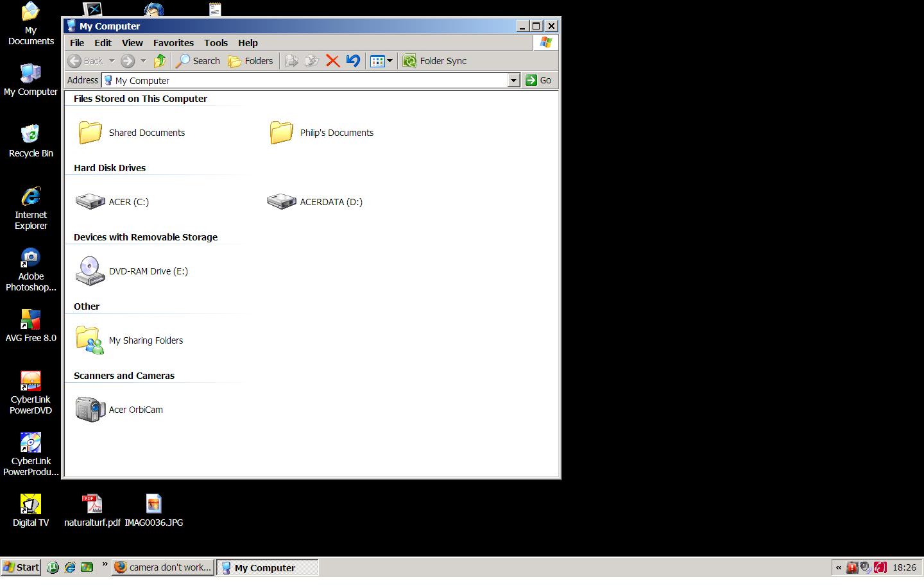Click the Go button
The width and height of the screenshot is (924, 586).
coord(538,80)
